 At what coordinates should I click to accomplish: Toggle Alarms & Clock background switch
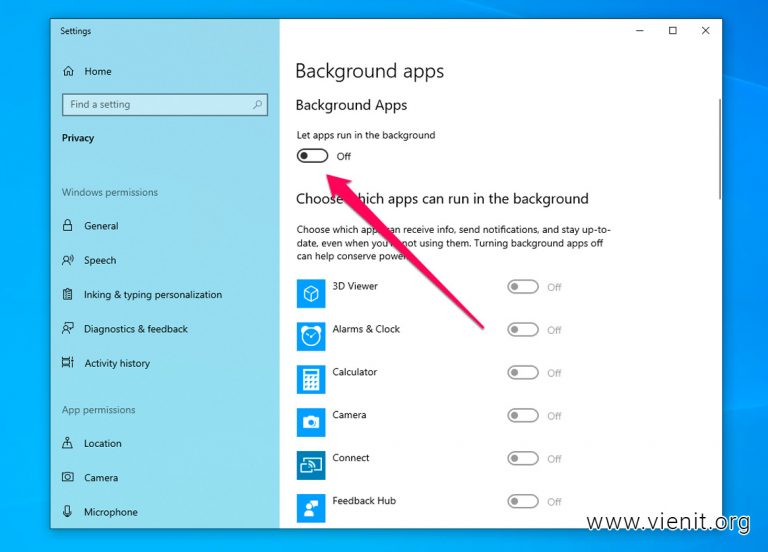point(522,330)
